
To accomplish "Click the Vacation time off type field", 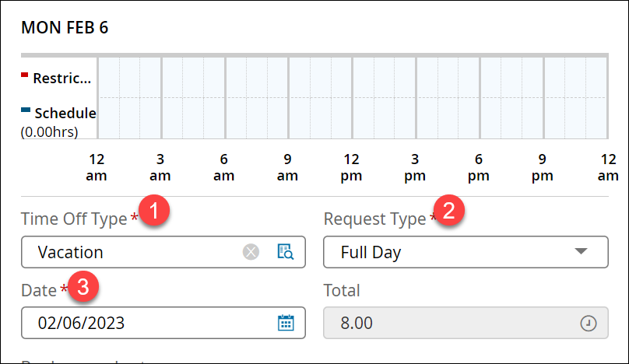I will point(132,252).
